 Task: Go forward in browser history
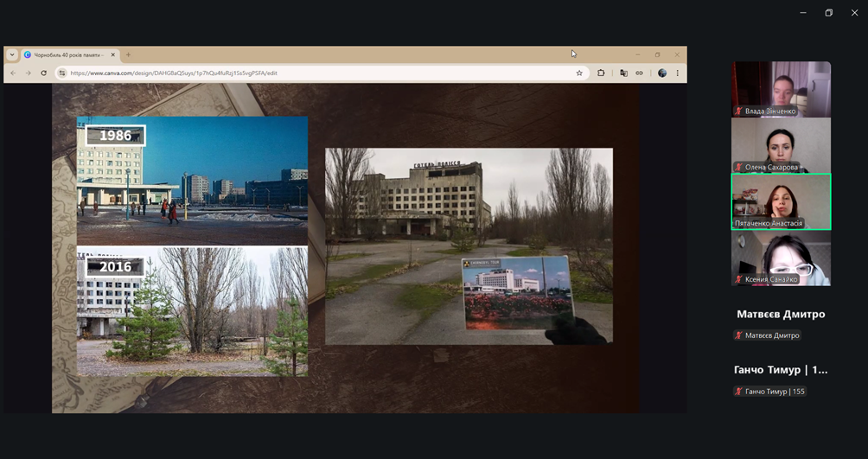coord(28,73)
